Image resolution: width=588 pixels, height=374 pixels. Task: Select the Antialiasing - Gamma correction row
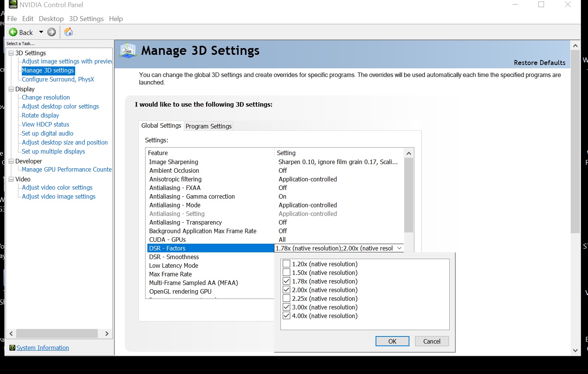(276, 196)
